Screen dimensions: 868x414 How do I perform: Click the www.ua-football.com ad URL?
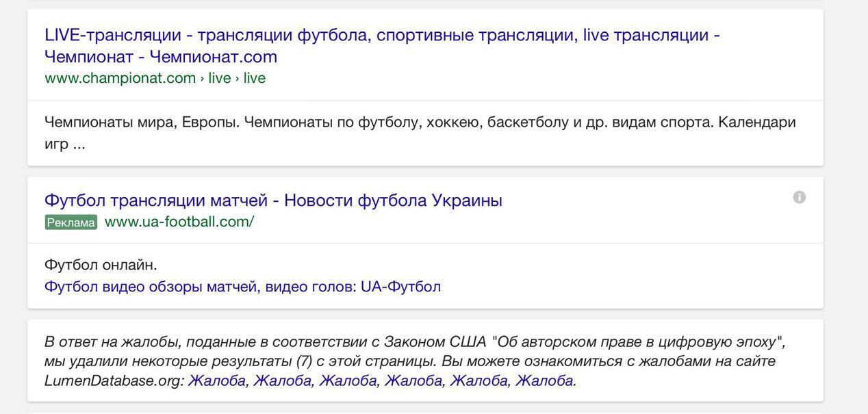tap(179, 220)
